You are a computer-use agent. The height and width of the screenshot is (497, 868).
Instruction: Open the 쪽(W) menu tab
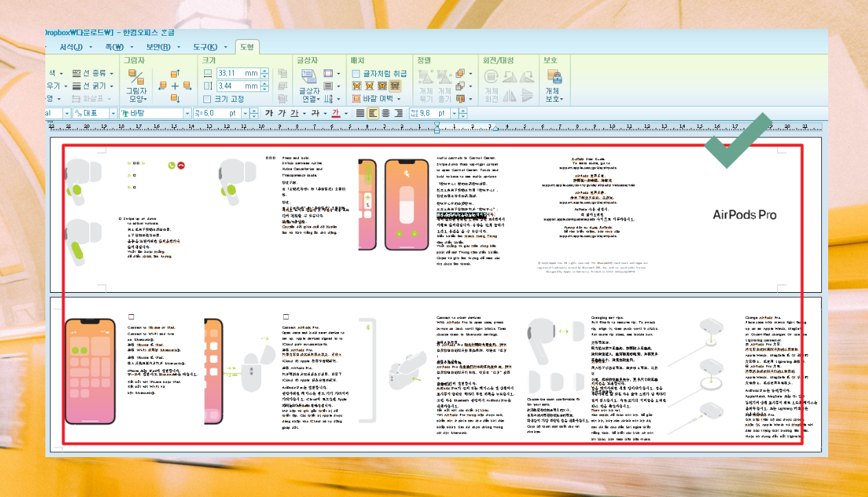pyautogui.click(x=114, y=47)
